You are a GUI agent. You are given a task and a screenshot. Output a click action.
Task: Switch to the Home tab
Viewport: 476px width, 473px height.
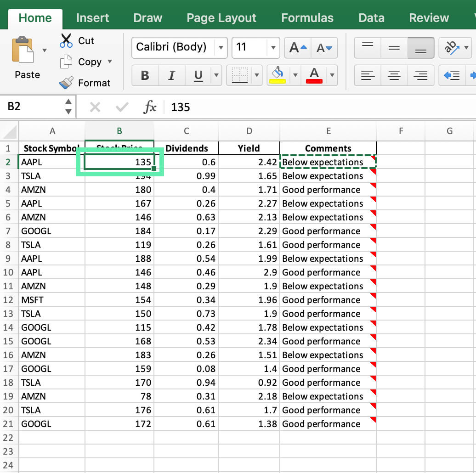pos(35,18)
